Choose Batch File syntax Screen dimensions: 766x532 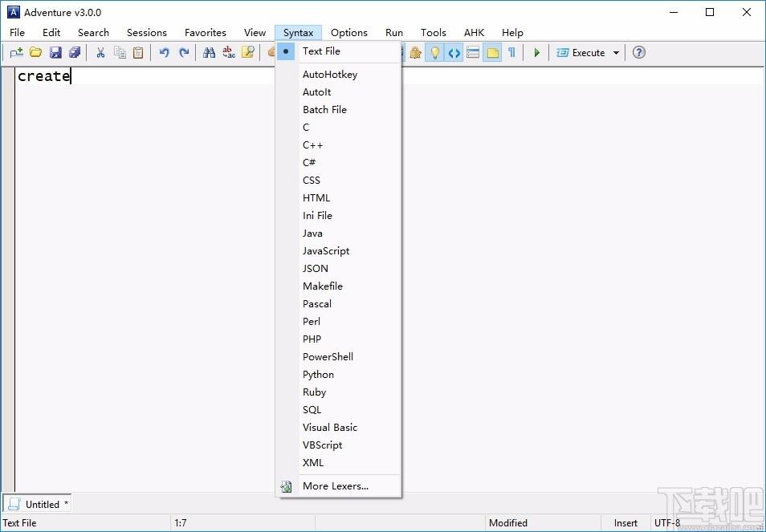pyautogui.click(x=339, y=109)
